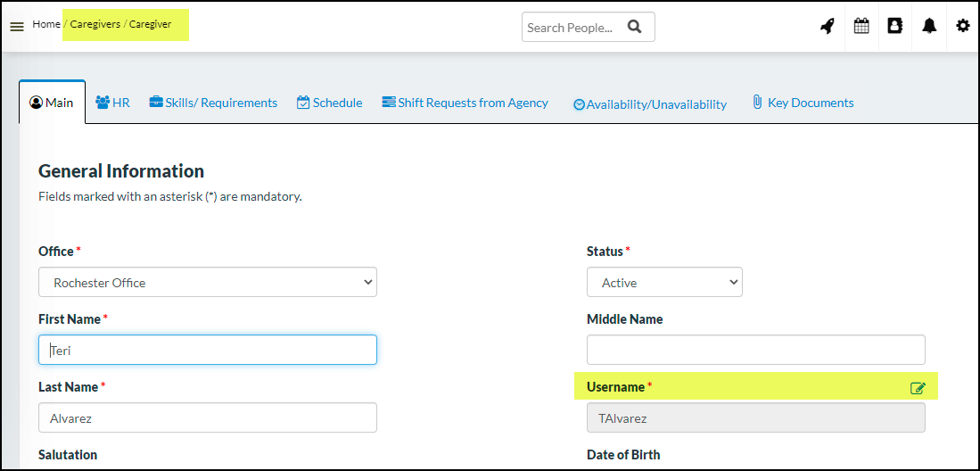Click the rocket quick-launch icon
The image size is (980, 471).
click(x=828, y=27)
